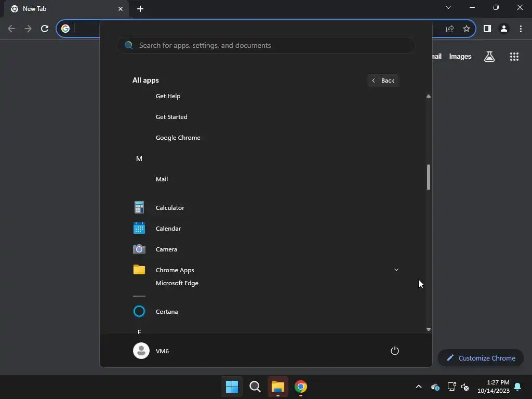Image resolution: width=532 pixels, height=399 pixels.
Task: Open the Chrome profile avatar
Action: click(x=504, y=29)
